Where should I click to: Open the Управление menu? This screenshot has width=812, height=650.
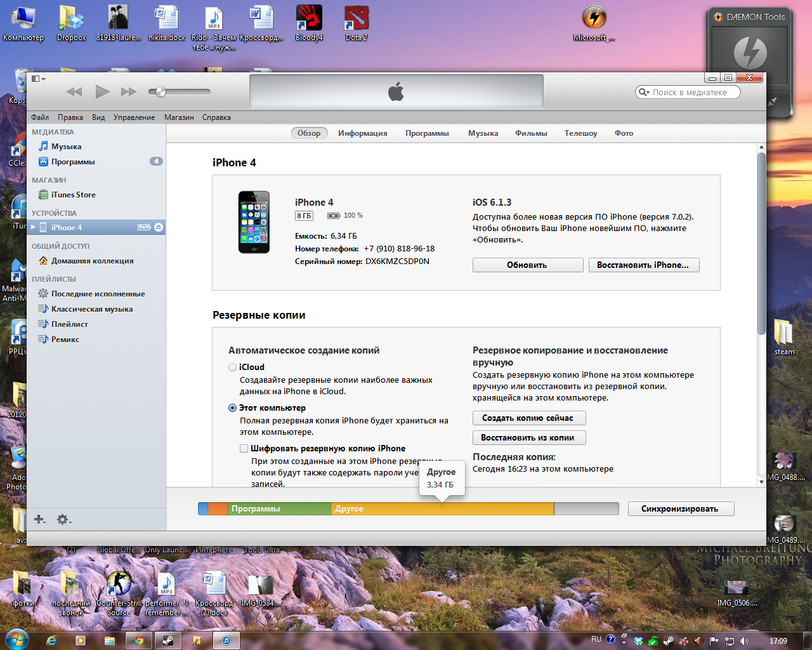point(134,117)
